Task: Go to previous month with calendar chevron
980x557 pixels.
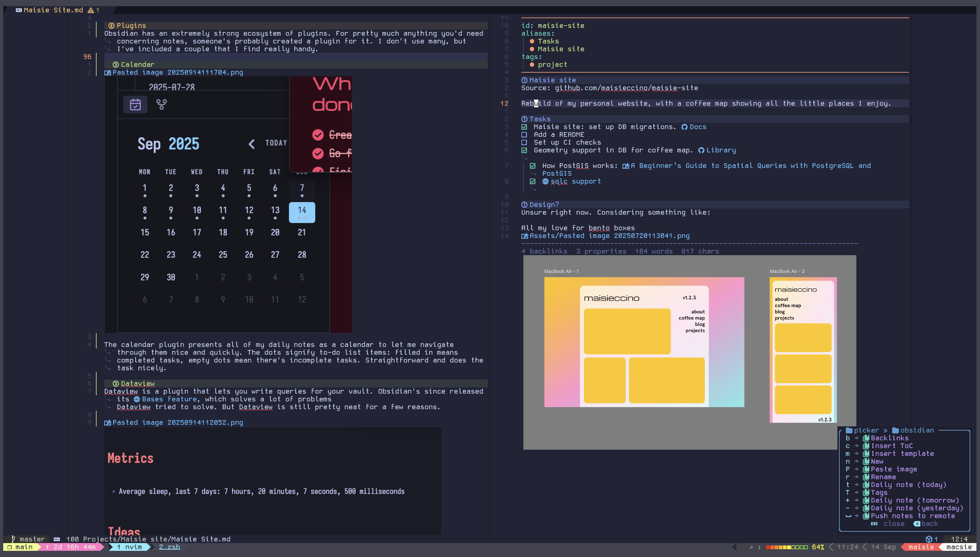Action: coord(251,144)
